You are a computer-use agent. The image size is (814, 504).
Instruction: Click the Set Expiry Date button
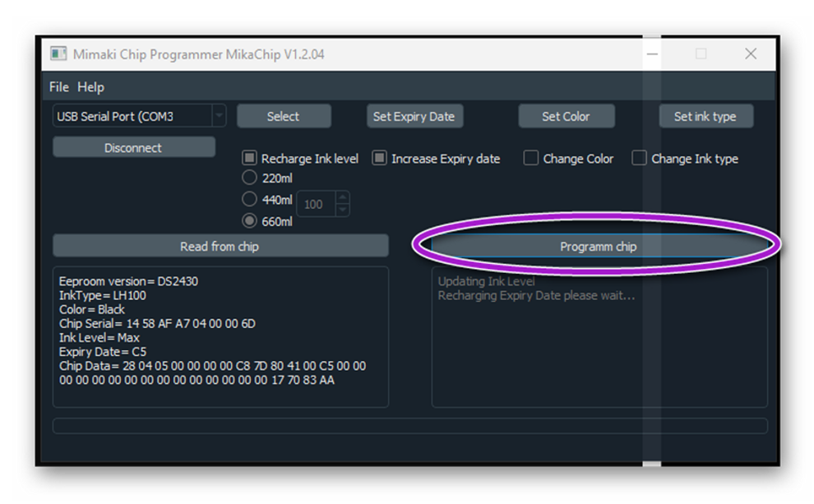click(414, 116)
